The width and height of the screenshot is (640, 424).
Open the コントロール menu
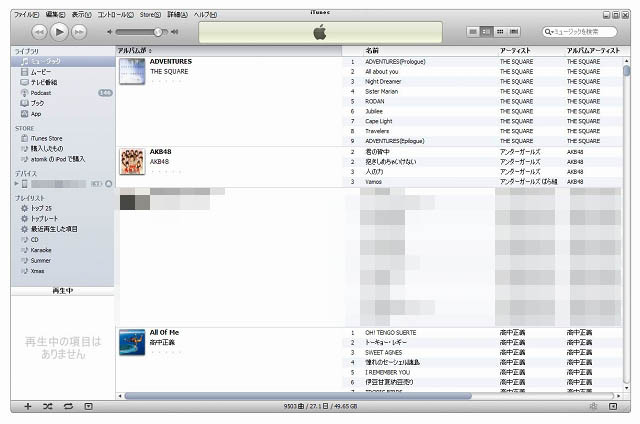pyautogui.click(x=116, y=15)
